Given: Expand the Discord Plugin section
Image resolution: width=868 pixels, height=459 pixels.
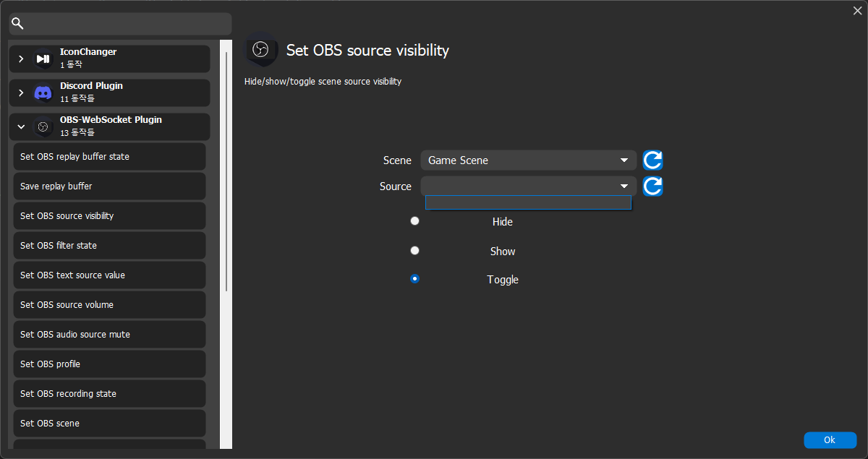Looking at the screenshot, I should (20, 92).
